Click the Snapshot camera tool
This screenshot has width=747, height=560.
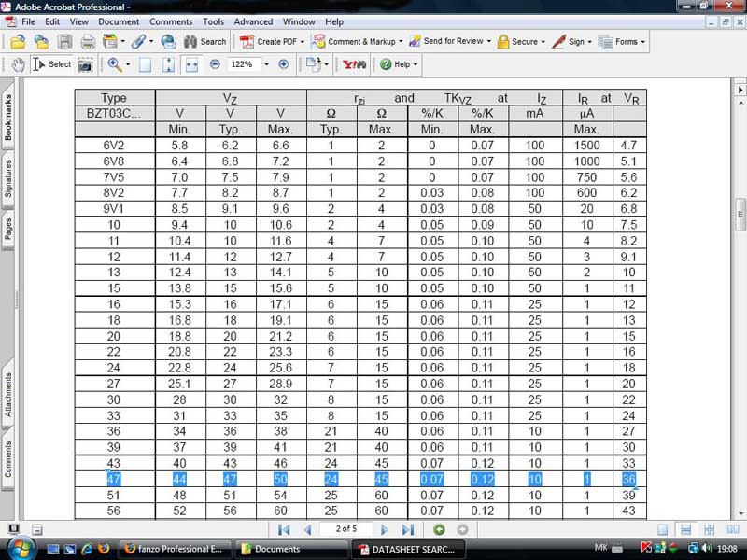pyautogui.click(x=85, y=64)
